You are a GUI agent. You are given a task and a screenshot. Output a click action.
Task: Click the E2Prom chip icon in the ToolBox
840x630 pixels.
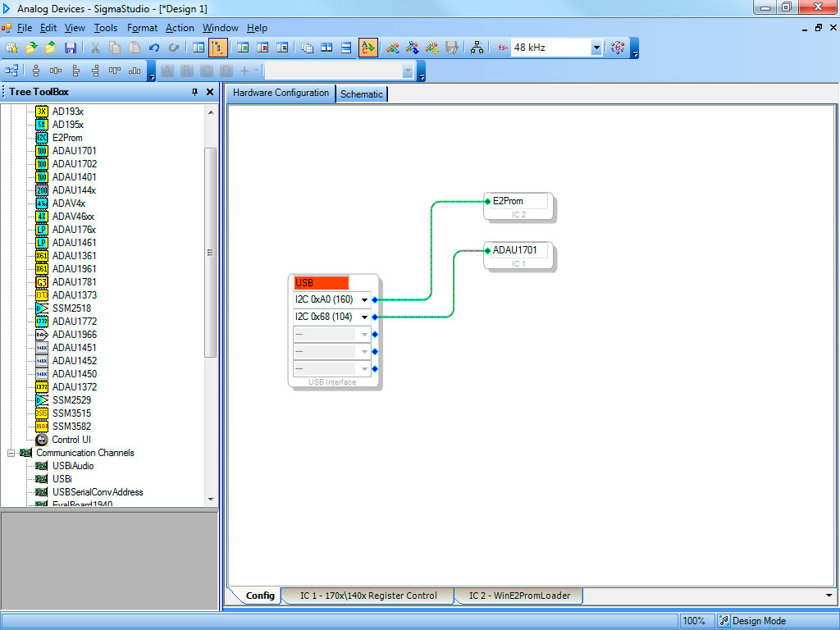click(x=42, y=138)
